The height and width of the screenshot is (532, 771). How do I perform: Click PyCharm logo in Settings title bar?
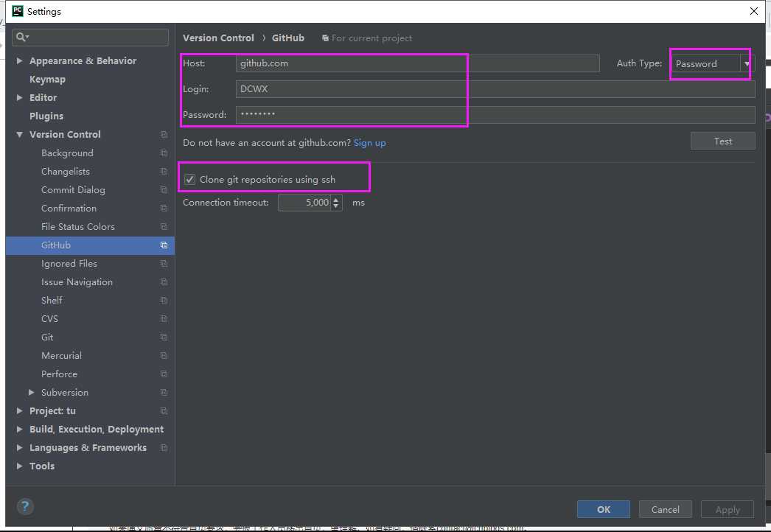click(17, 11)
